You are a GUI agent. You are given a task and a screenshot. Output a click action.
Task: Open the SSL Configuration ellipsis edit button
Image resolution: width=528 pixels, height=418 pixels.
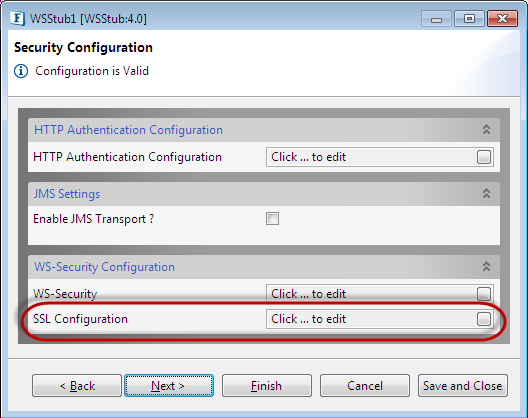[484, 319]
